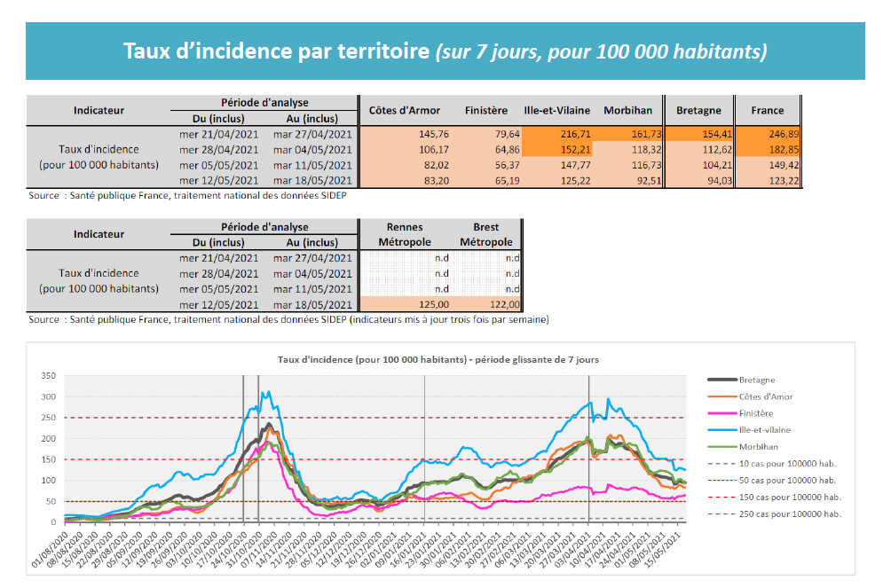Select the Indicateur header in first table
Screen dimensions: 883x588
coord(99,111)
